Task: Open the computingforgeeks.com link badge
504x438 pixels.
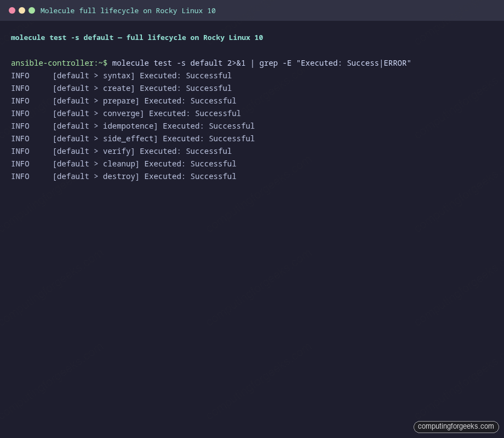Action: pos(456,427)
